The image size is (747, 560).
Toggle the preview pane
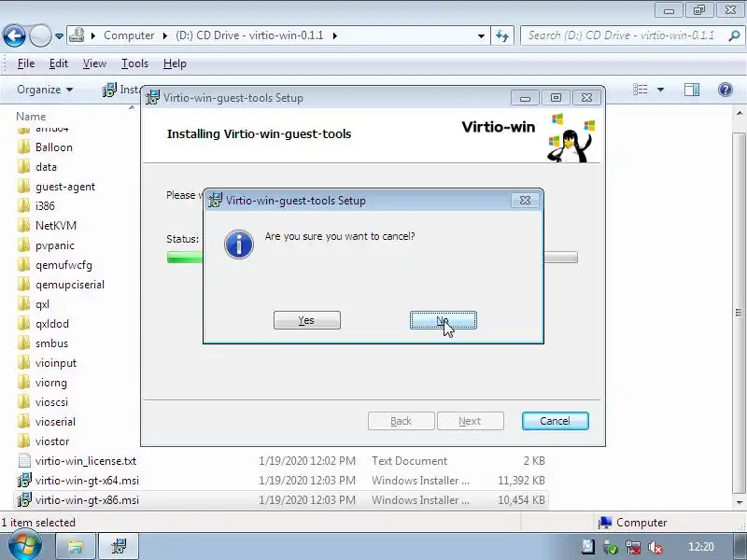point(691,90)
